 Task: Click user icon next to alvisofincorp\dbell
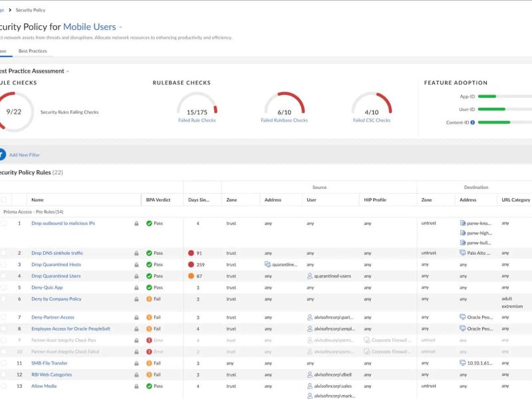click(310, 374)
